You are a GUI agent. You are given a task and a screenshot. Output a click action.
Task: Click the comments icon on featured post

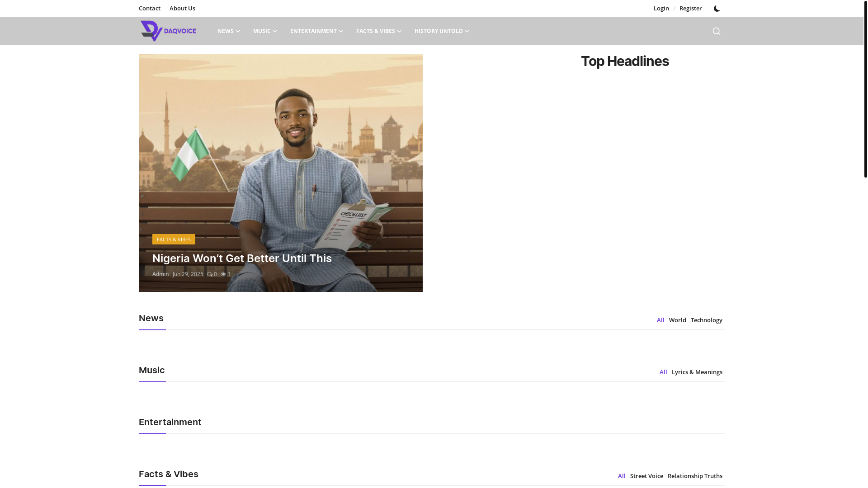coord(210,274)
